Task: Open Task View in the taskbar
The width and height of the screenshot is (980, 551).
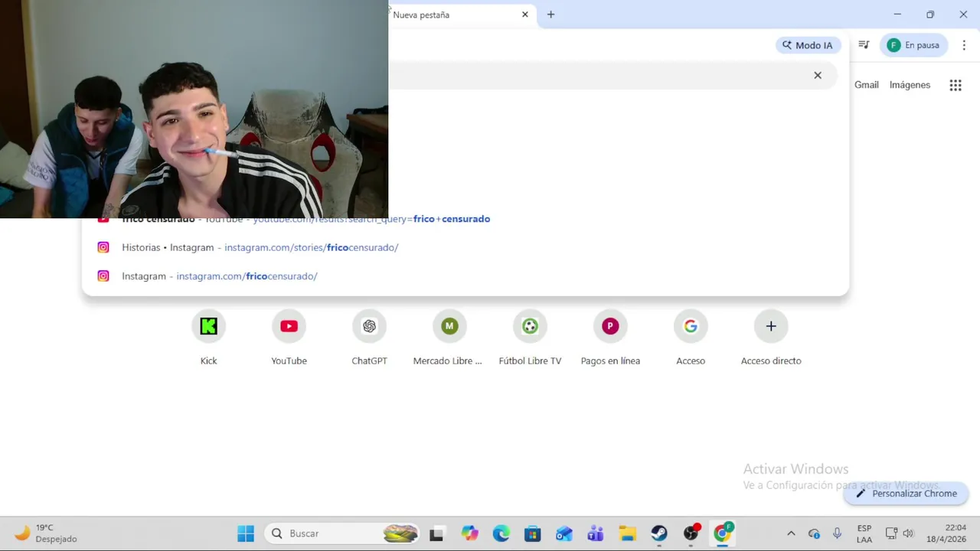Action: (x=436, y=533)
